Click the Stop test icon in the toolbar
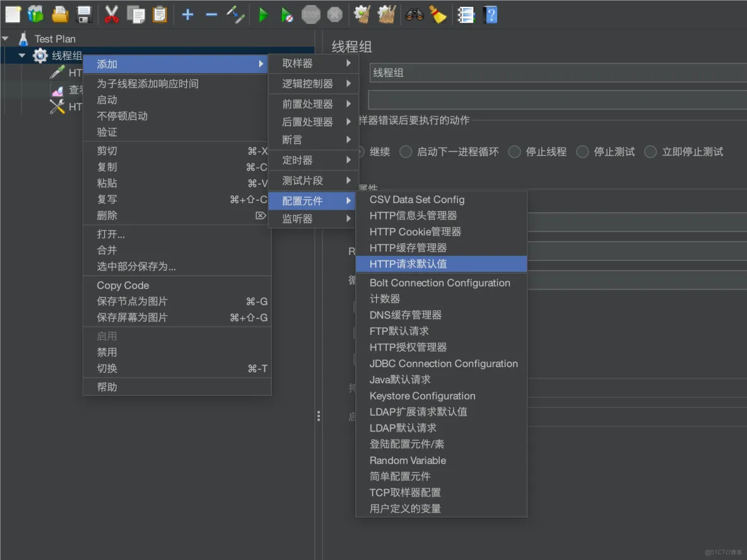Image resolution: width=747 pixels, height=560 pixels. 311,14
